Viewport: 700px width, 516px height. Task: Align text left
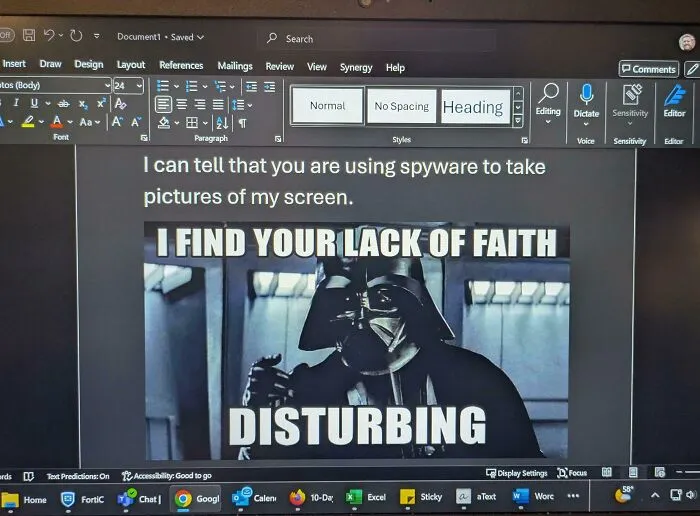[163, 104]
